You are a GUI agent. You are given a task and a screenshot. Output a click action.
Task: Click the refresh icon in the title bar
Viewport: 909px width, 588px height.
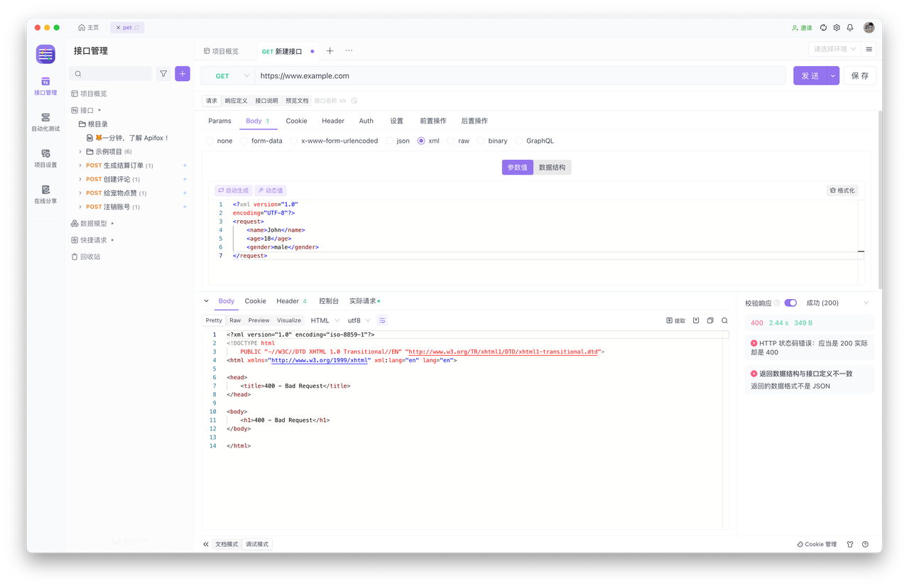pyautogui.click(x=823, y=28)
